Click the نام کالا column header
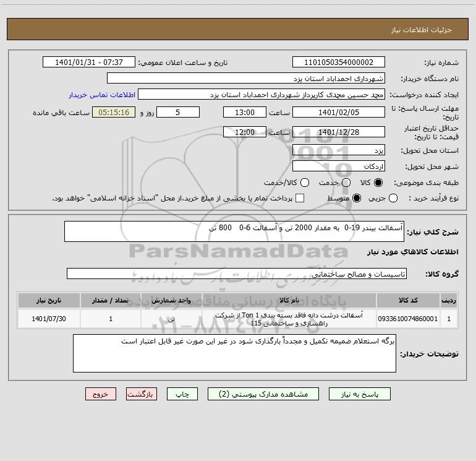The image size is (476, 461). [289, 300]
